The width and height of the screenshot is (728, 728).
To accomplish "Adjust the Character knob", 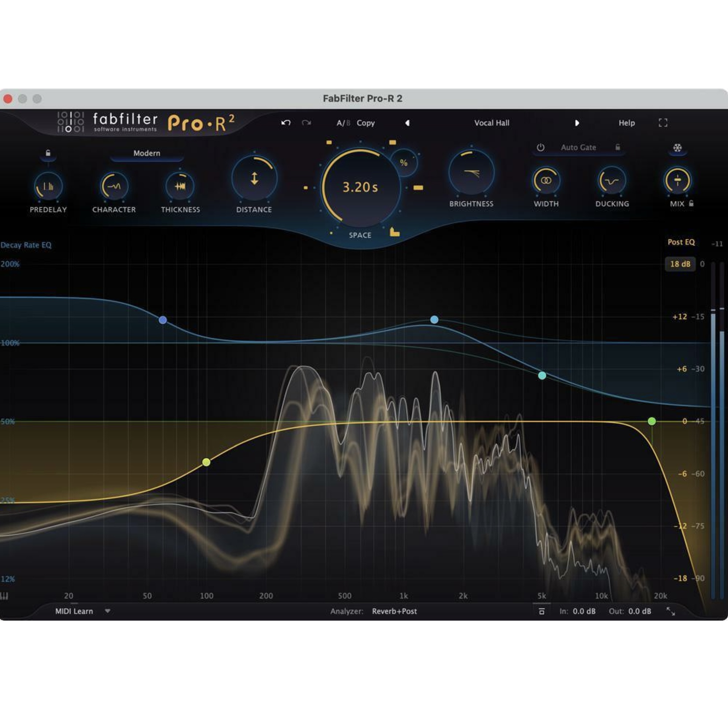I will pos(114,186).
